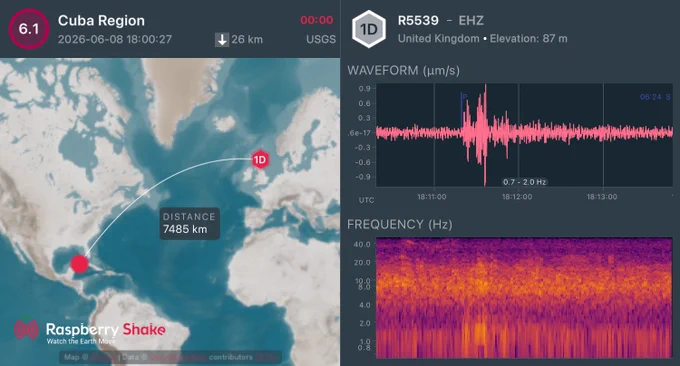This screenshot has width=680, height=366.
Task: Click the red 00:00 timer
Action: tap(317, 20)
